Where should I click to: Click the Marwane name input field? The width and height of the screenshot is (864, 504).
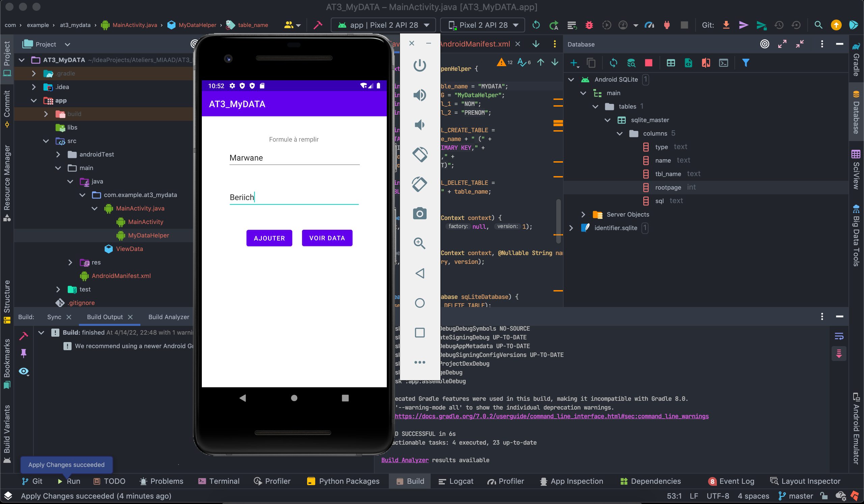pos(294,158)
